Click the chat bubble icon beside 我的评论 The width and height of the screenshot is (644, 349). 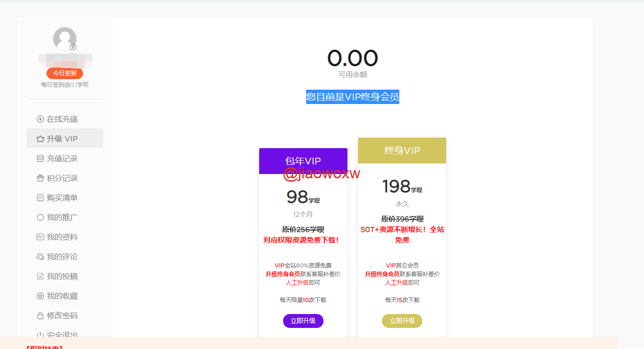coord(40,256)
